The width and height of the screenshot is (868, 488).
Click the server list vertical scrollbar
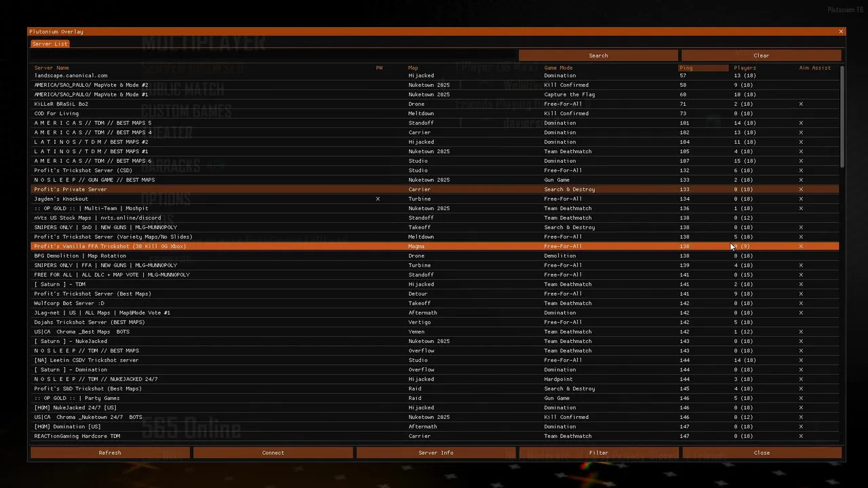(843, 117)
